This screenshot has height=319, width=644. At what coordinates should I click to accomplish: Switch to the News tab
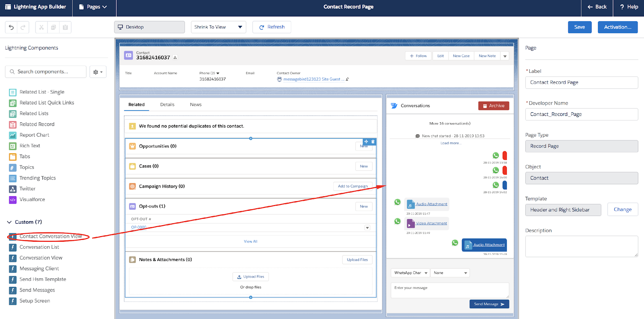point(196,105)
